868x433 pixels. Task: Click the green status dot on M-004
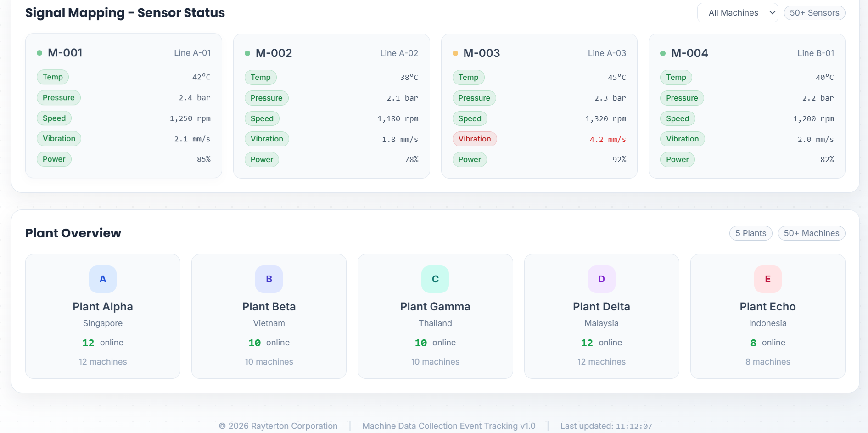tap(663, 53)
